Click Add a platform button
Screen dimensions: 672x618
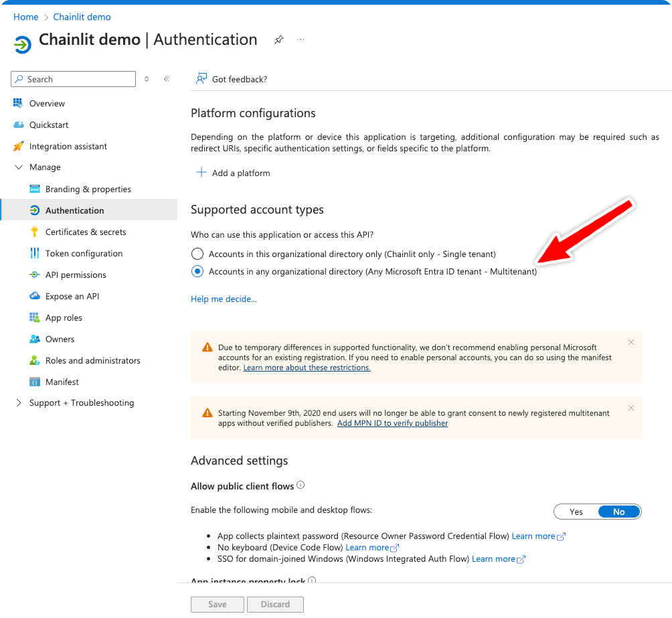pyautogui.click(x=233, y=173)
